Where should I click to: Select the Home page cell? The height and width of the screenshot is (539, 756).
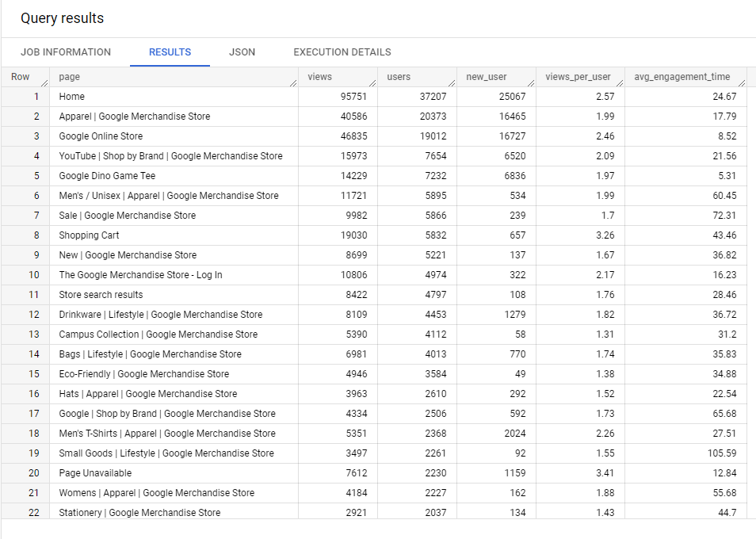pyautogui.click(x=174, y=97)
